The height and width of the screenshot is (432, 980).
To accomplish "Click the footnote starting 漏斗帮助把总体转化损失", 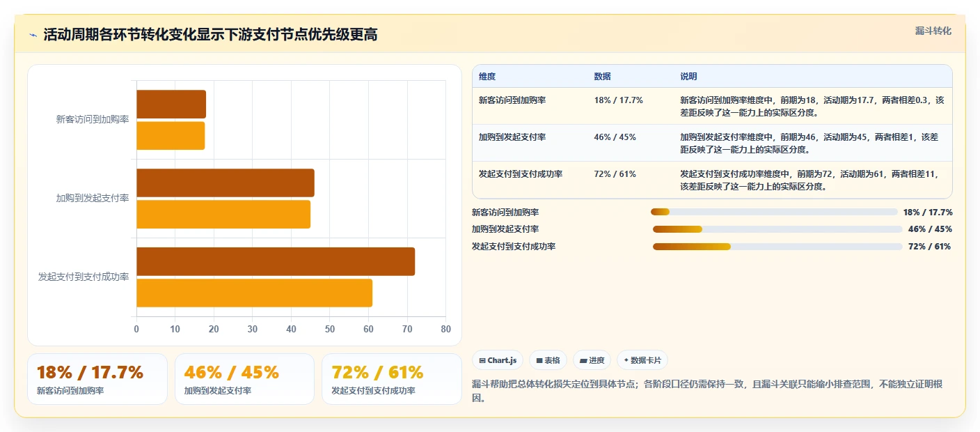I will pyautogui.click(x=708, y=391).
